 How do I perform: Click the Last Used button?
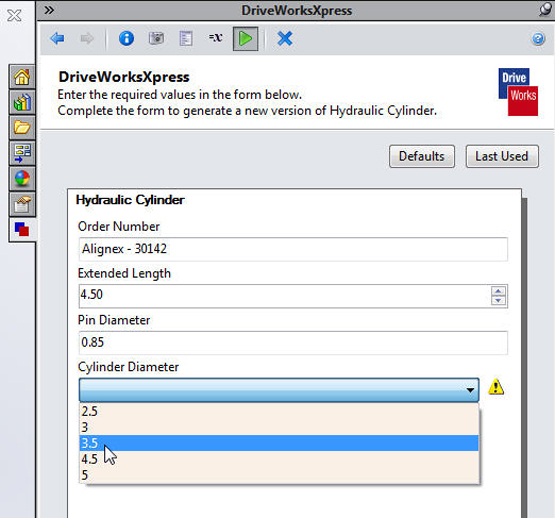[502, 156]
